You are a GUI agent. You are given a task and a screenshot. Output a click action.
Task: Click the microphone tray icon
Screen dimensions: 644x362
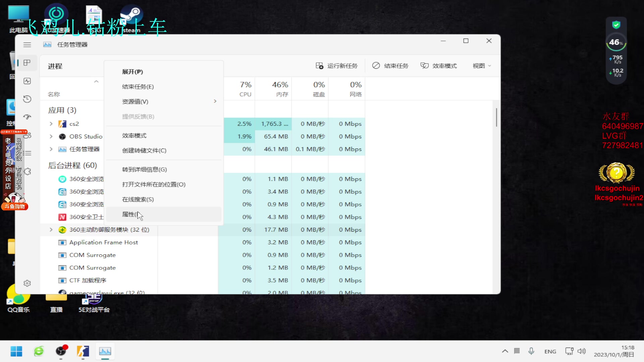531,351
